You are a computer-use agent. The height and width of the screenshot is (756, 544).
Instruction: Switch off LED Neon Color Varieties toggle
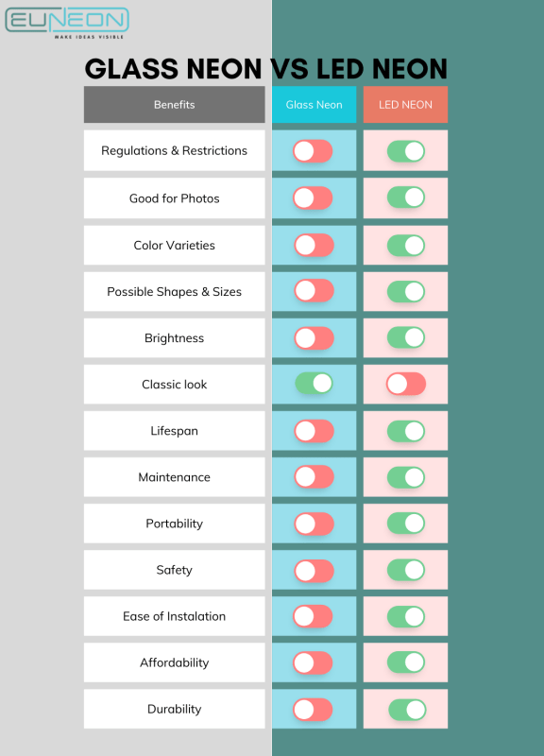click(406, 246)
